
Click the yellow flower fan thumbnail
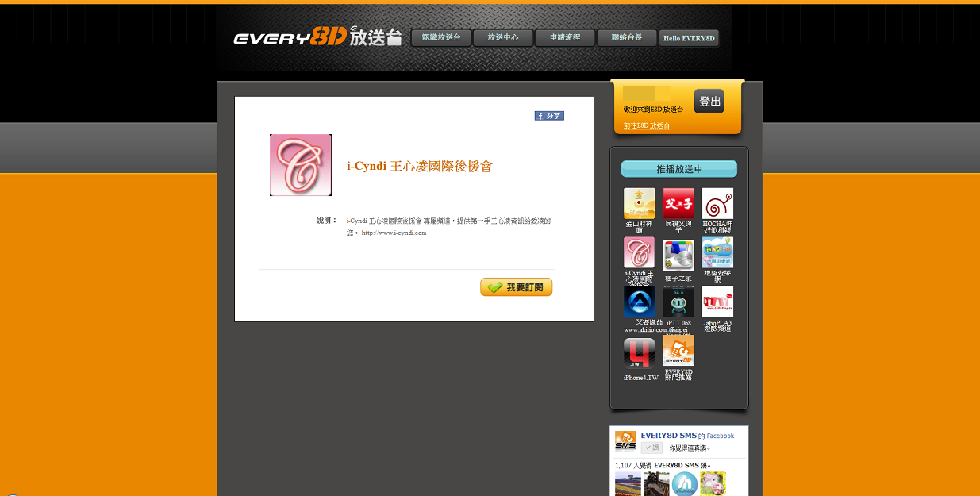(x=713, y=484)
